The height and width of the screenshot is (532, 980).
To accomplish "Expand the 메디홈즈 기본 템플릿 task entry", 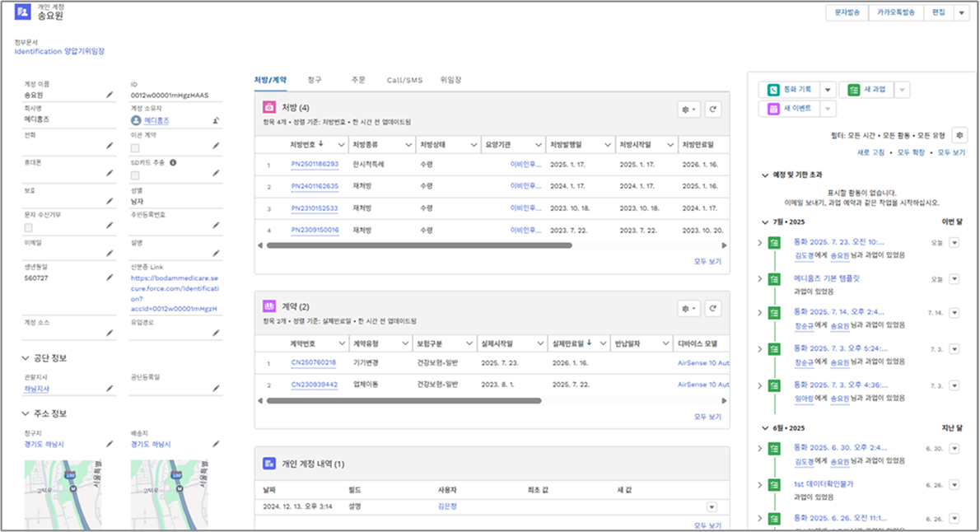I will coord(759,278).
